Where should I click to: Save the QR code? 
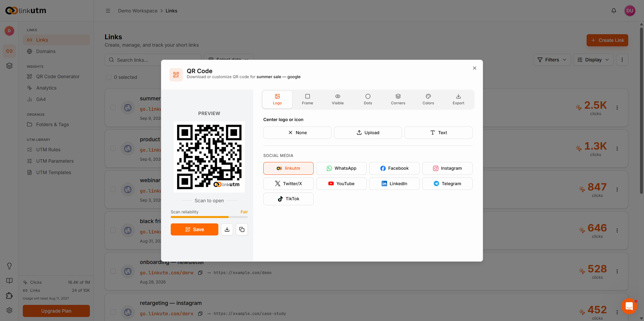pos(195,229)
